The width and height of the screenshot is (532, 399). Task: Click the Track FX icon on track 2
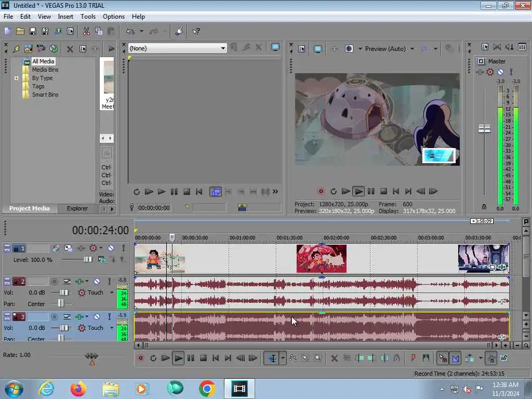79,281
